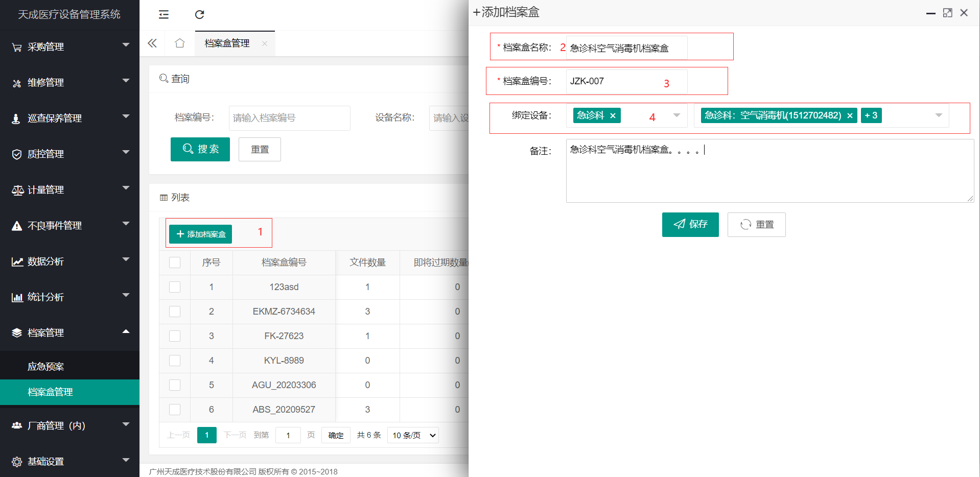Click the 巡查保养管理 sidebar icon
This screenshot has height=477, width=980.
click(x=16, y=118)
